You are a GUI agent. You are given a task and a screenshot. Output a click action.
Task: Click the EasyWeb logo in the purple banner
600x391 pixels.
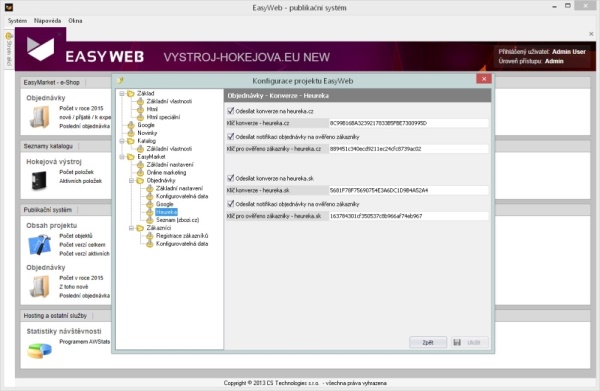[40, 49]
